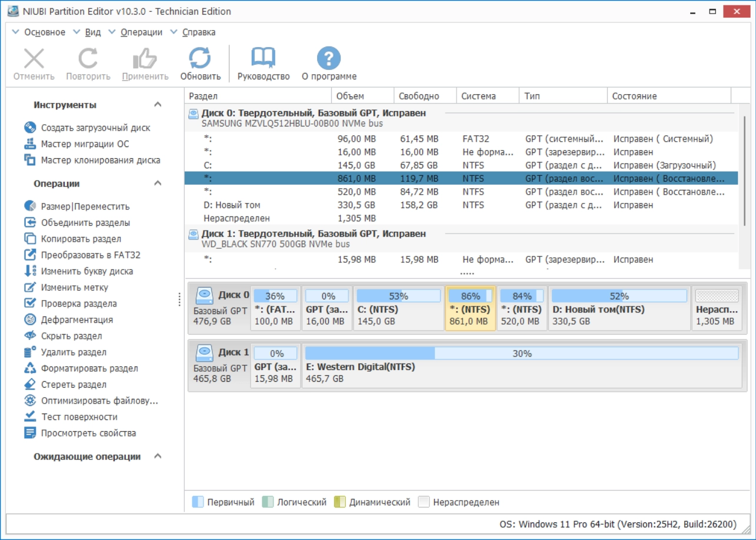
Task: Select the 520,0 MB NTFS block in the disk map
Action: (x=522, y=308)
